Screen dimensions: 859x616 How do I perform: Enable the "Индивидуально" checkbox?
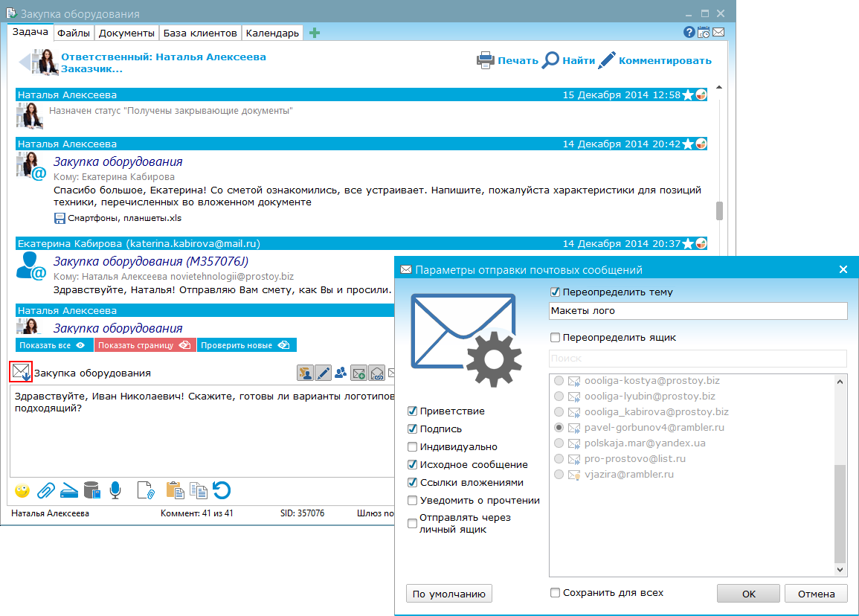(x=412, y=447)
